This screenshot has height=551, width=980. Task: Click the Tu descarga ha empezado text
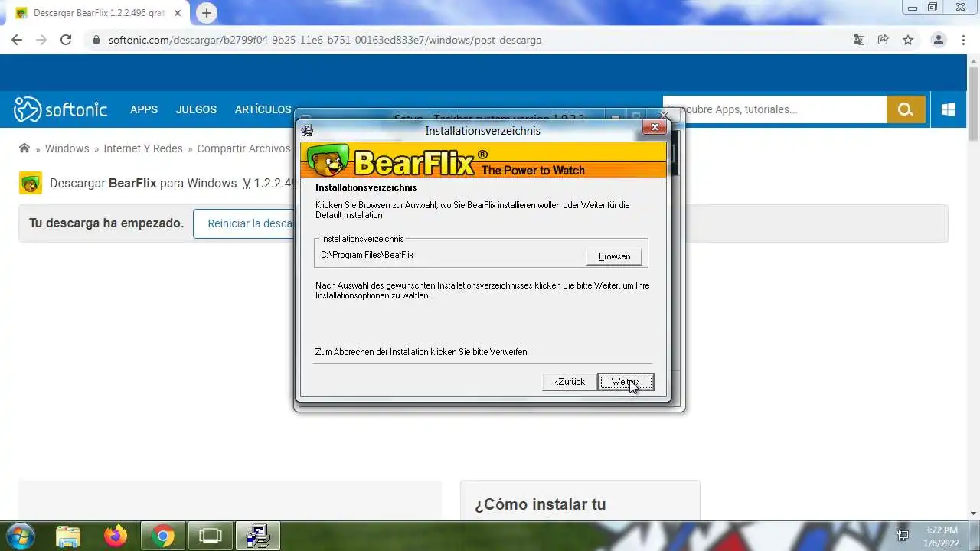pos(106,223)
